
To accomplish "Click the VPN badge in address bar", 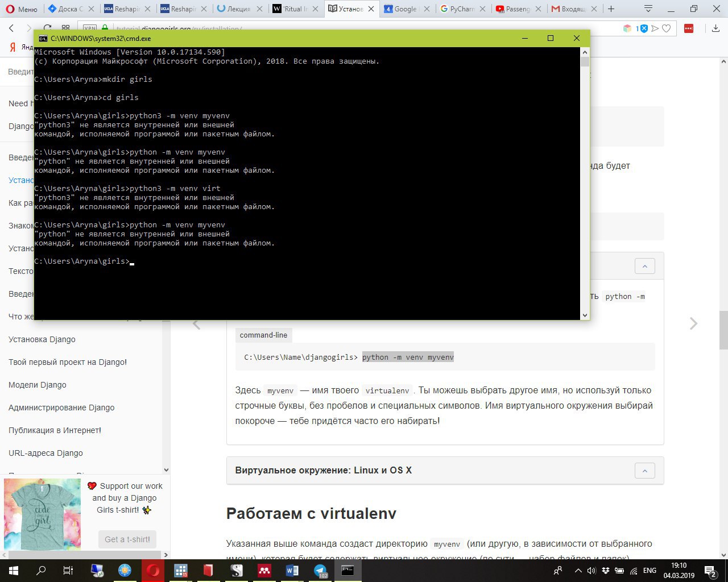I will click(x=90, y=28).
